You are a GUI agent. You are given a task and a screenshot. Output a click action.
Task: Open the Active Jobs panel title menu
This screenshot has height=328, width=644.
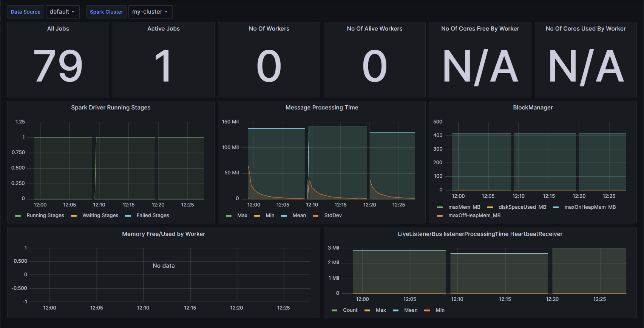coord(164,29)
